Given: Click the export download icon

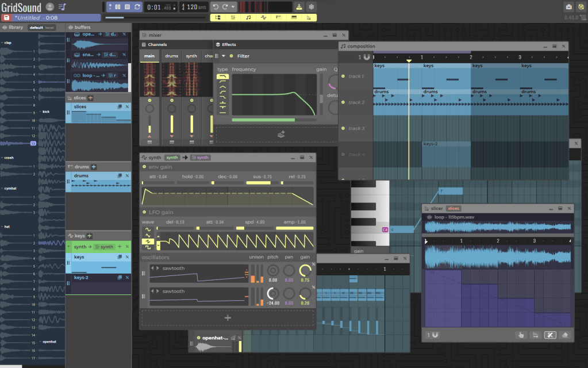Looking at the screenshot, I should point(299,7).
